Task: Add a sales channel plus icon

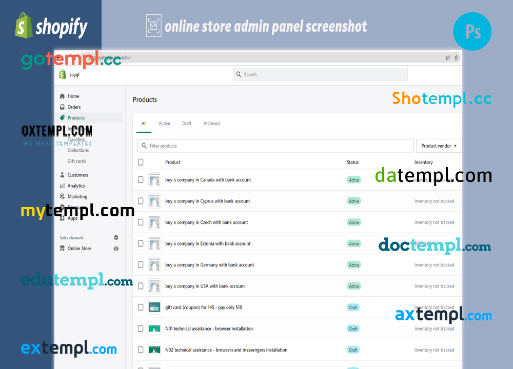Action: 116,237
